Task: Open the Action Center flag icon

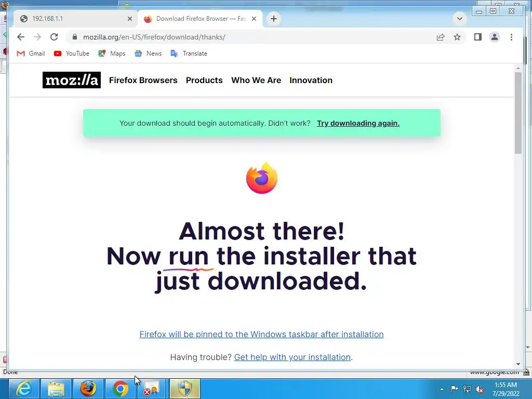Action: point(454,389)
